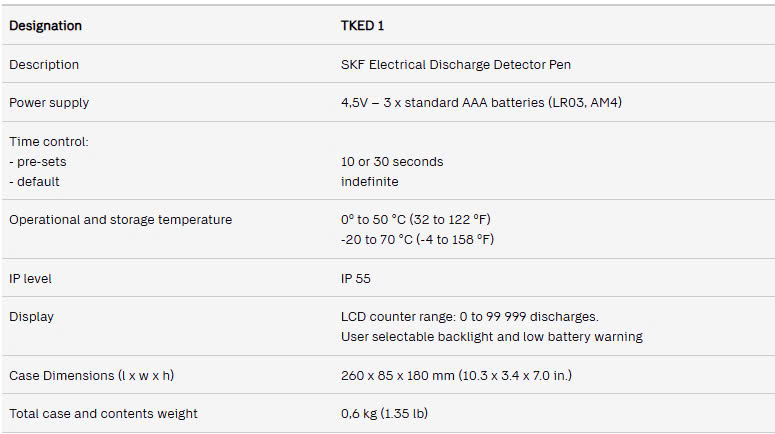Click the 10 or 30 seconds value

392,161
